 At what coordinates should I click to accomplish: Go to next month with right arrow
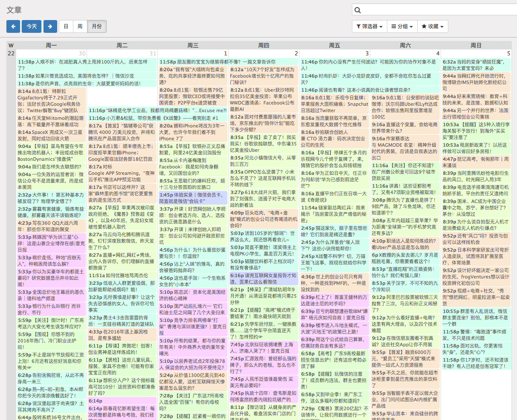click(x=50, y=26)
